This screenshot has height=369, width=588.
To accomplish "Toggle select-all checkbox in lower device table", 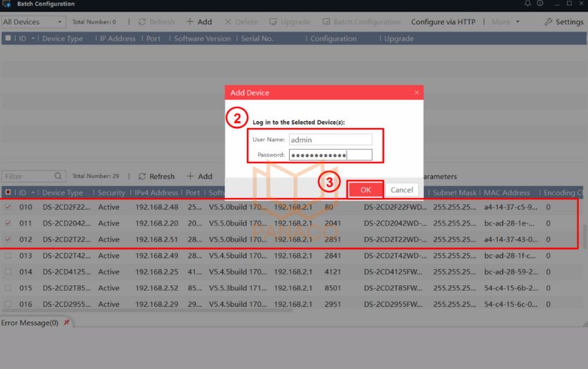I will 8,192.
